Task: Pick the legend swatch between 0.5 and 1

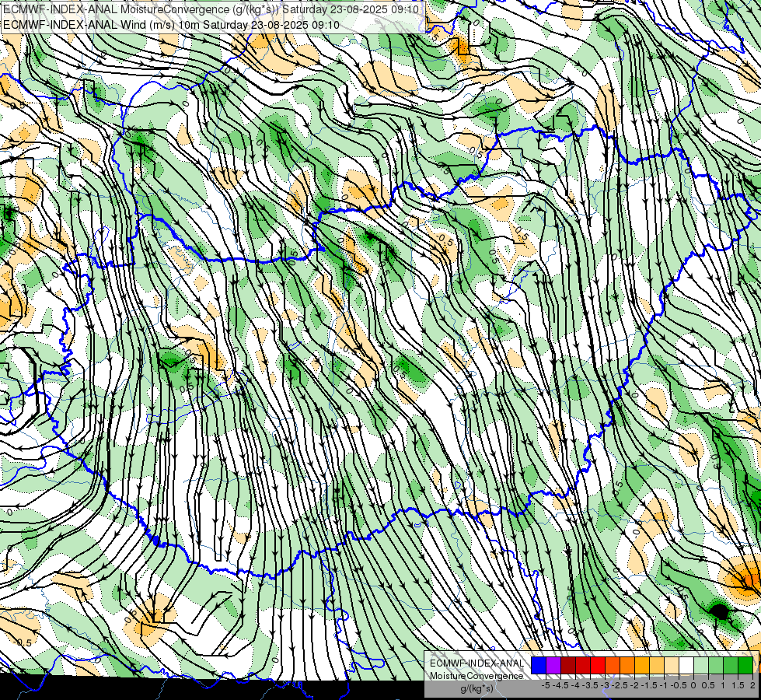Action: [717, 665]
